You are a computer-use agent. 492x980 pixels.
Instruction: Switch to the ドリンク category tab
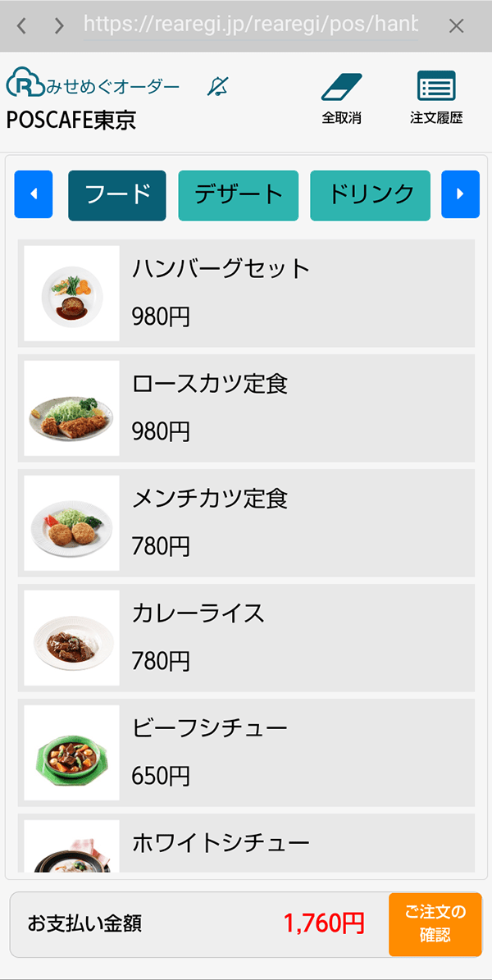tap(370, 195)
